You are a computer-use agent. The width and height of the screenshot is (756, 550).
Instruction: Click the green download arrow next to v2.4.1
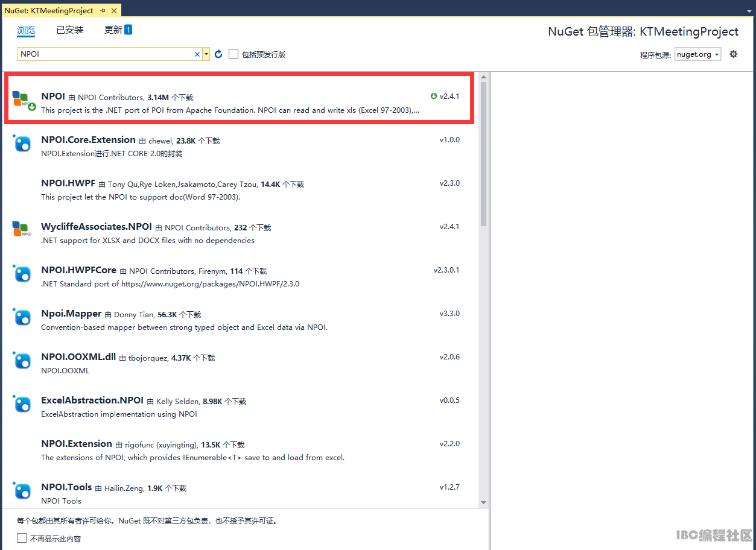click(x=433, y=96)
